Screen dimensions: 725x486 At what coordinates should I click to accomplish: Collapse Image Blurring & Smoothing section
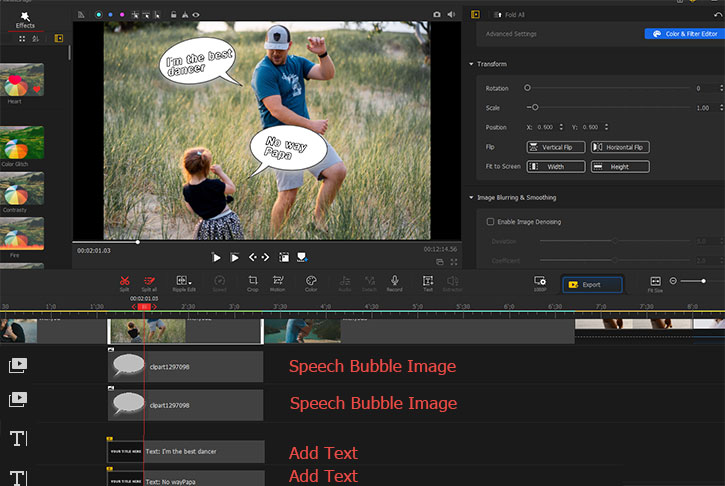click(x=471, y=198)
